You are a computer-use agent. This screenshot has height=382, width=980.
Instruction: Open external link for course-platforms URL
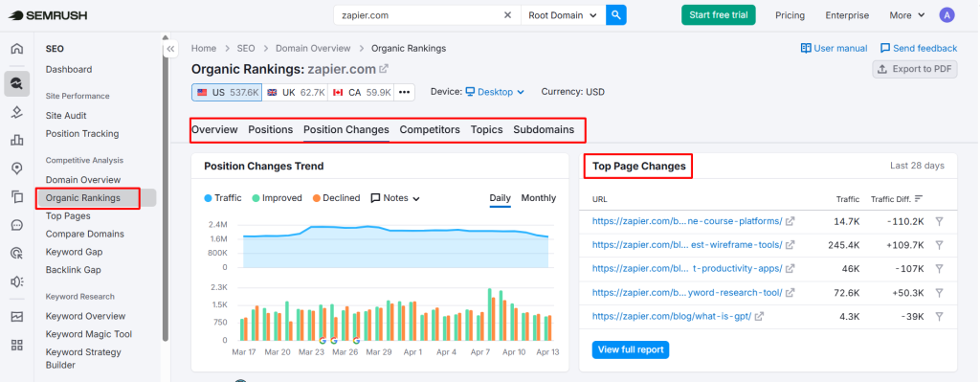(790, 221)
